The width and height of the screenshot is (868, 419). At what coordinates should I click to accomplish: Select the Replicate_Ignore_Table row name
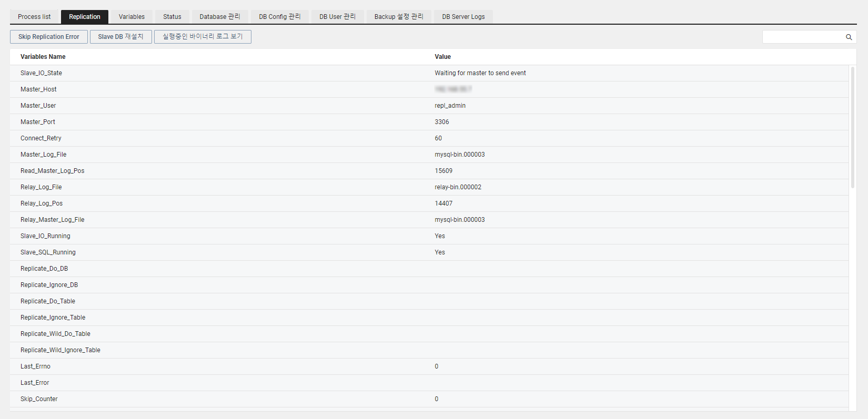tap(53, 318)
